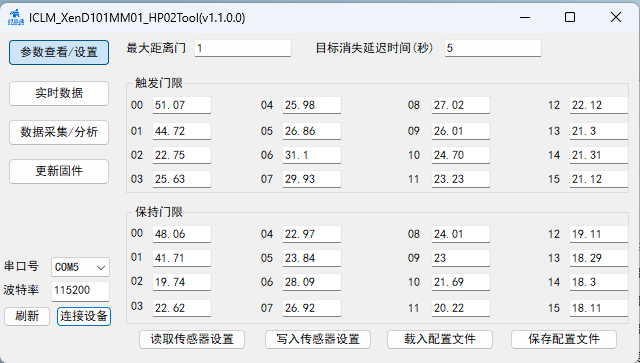Open the 参数查看/设置 page
640x363 pixels.
tap(59, 52)
